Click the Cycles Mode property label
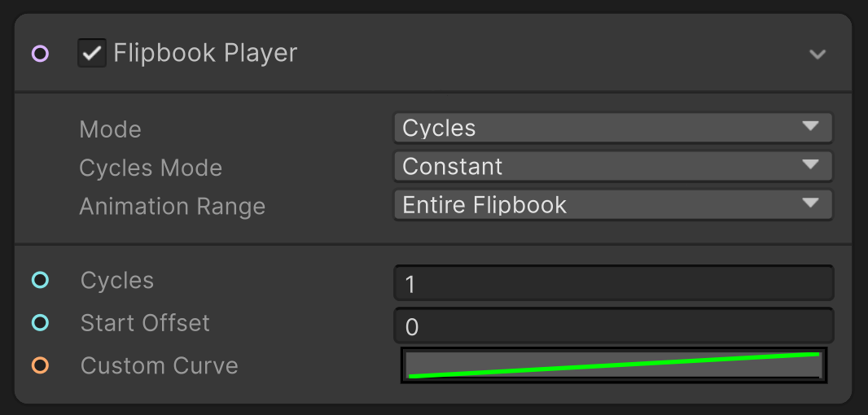 tap(151, 168)
